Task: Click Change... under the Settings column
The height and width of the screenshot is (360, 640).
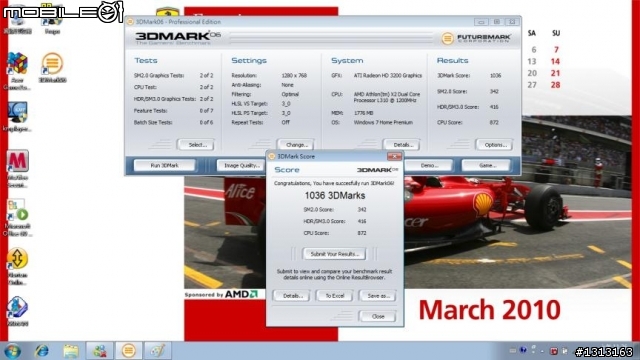Action: (296, 145)
